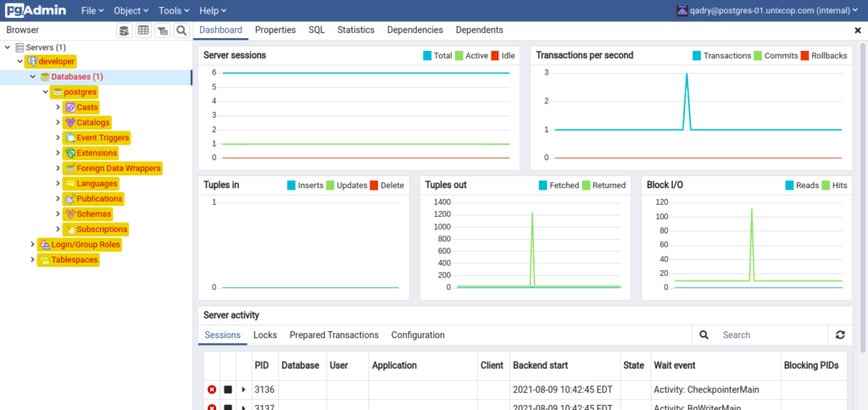The height and width of the screenshot is (410, 868).
Task: Expand the Catalogs node
Action: point(58,122)
